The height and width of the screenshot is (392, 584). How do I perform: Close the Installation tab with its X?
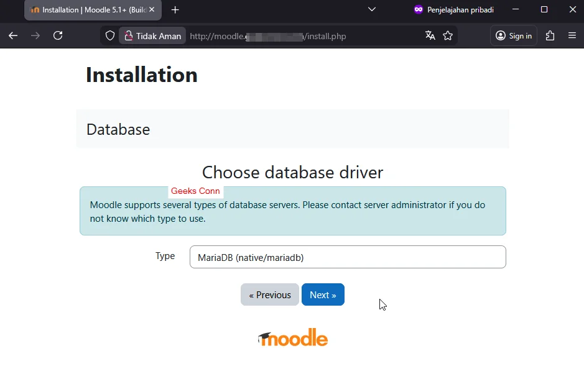pos(151,10)
